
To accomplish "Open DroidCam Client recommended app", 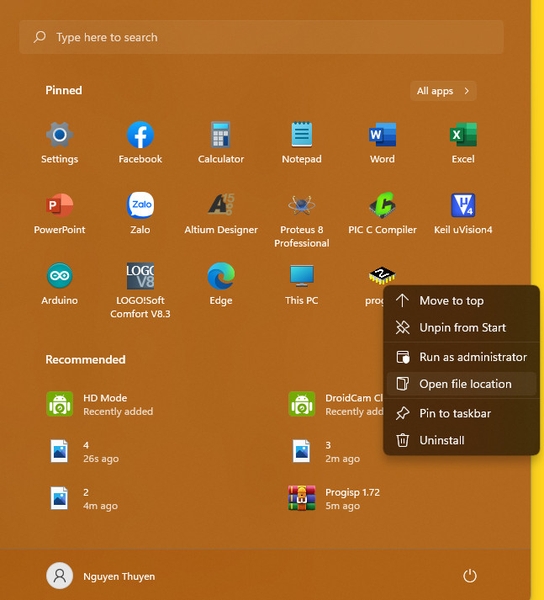I will [335, 404].
